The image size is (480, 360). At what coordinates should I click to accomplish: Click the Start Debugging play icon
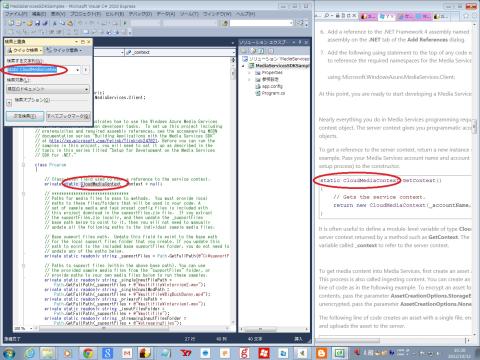(x=125, y=23)
